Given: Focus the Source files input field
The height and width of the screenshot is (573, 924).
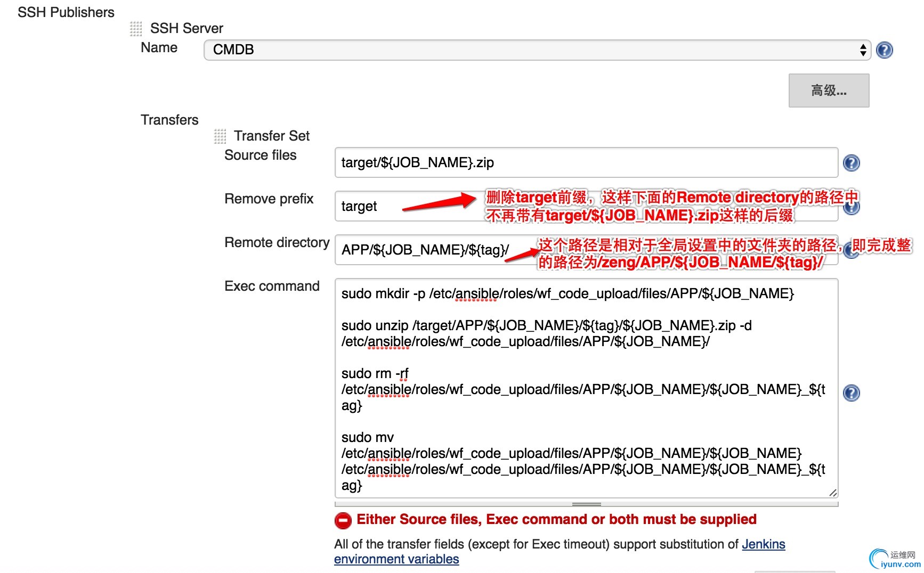Looking at the screenshot, I should tap(586, 162).
